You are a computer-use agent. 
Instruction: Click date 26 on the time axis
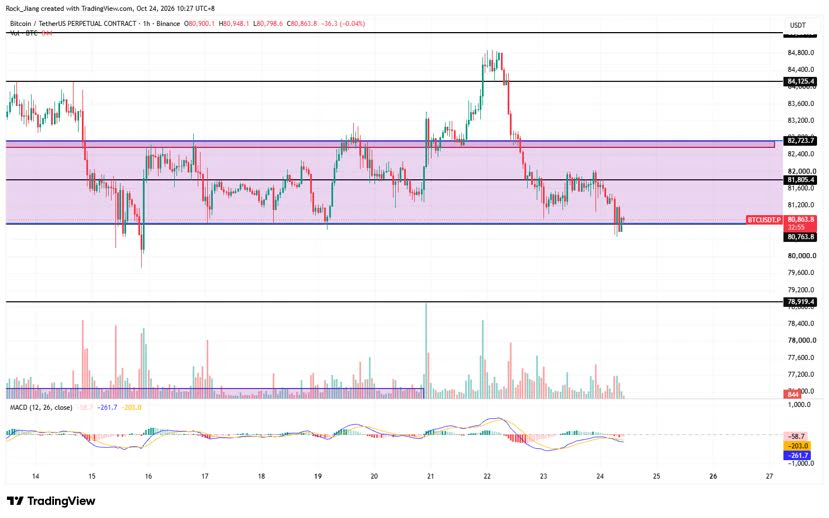(713, 476)
